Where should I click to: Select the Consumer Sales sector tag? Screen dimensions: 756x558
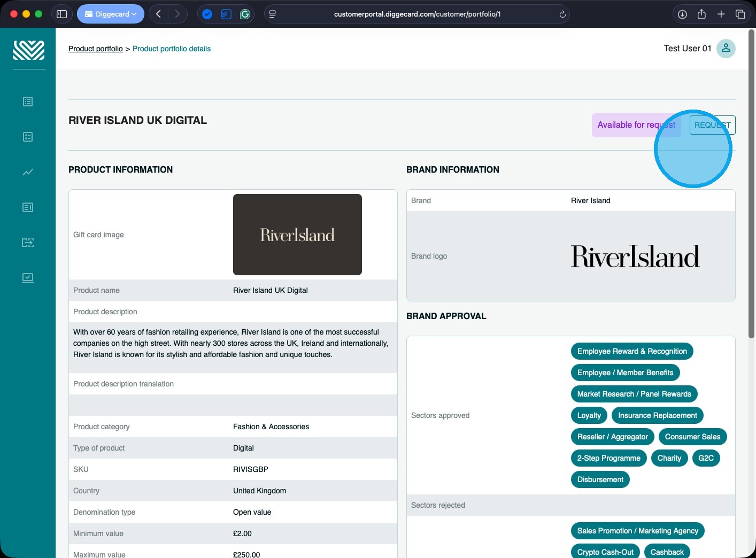tap(693, 437)
